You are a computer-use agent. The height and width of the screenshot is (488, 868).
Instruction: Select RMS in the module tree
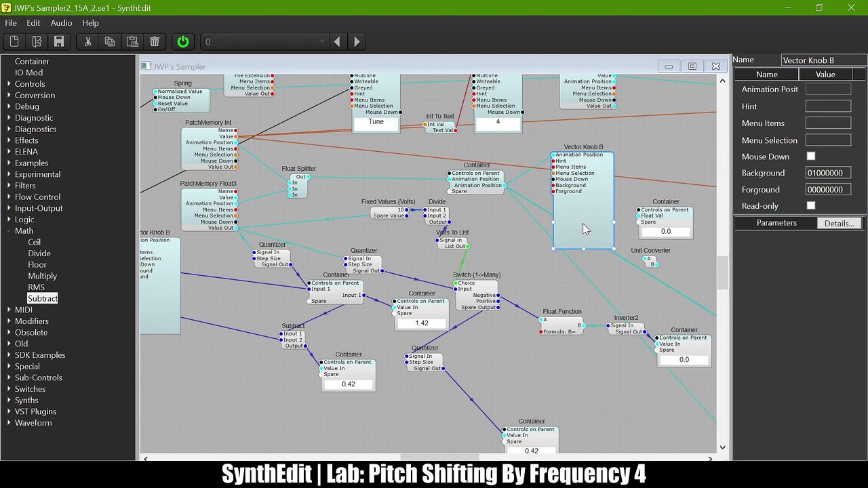(36, 287)
